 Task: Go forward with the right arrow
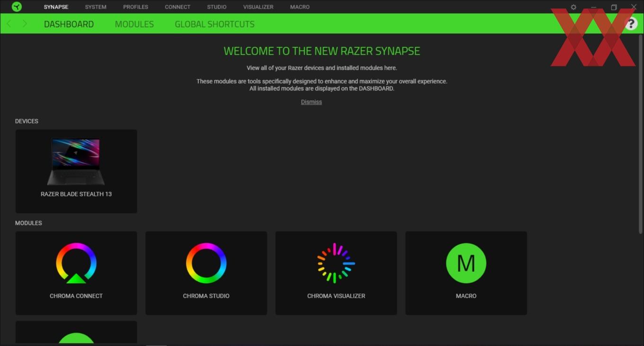25,24
